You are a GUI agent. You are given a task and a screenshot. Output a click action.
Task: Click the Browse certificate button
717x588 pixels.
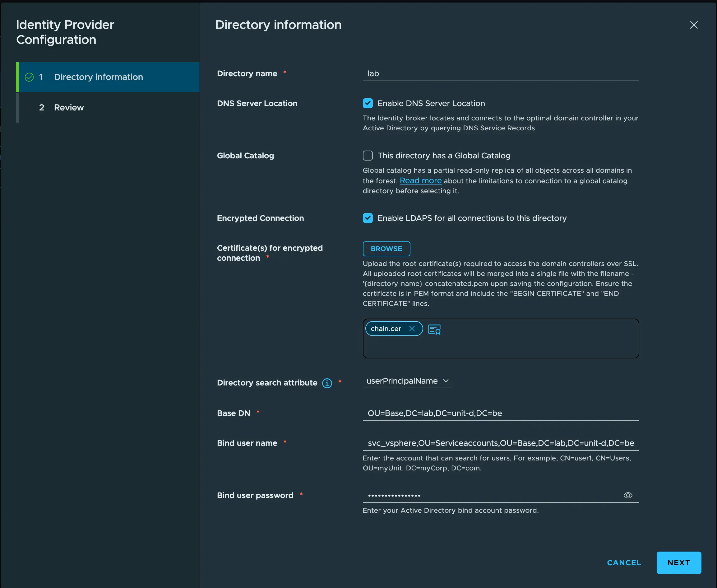[x=386, y=249]
